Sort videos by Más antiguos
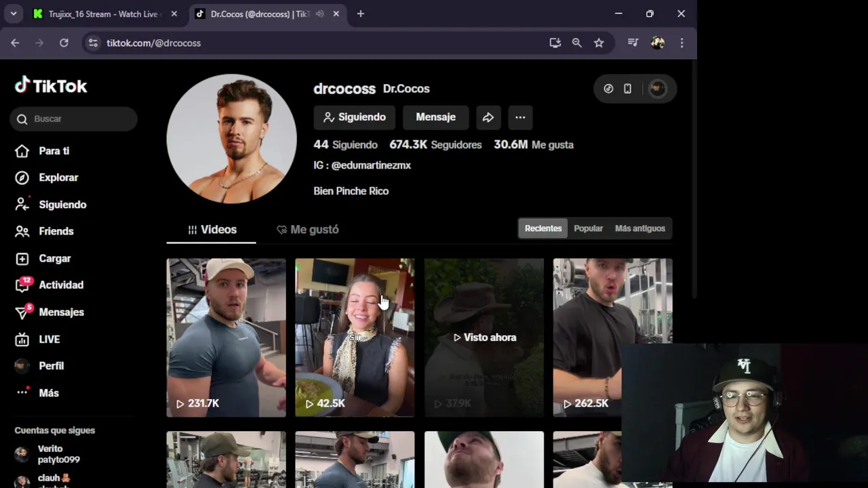 [x=639, y=228]
